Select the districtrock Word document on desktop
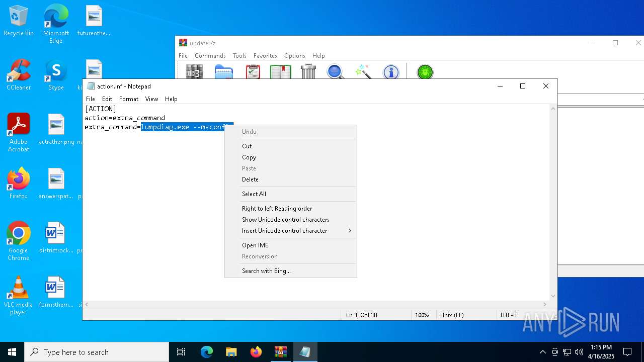This screenshot has width=644, height=362. 56,238
